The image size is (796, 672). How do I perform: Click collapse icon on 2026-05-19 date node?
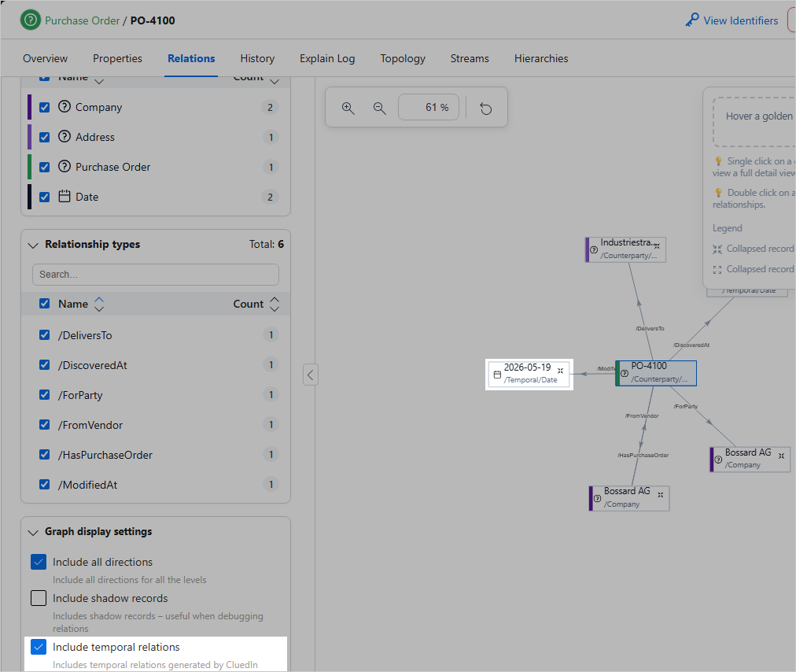click(x=561, y=371)
